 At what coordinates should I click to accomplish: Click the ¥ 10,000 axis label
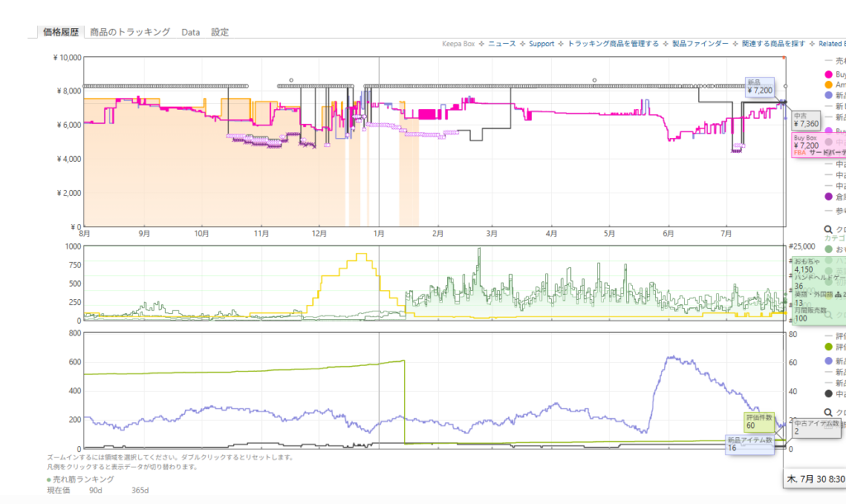(x=67, y=58)
